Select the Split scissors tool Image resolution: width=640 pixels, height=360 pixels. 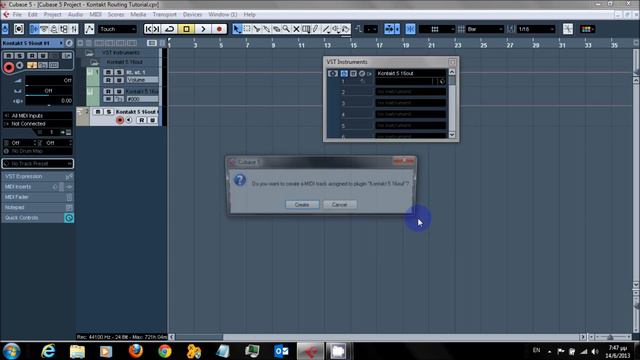257,29
